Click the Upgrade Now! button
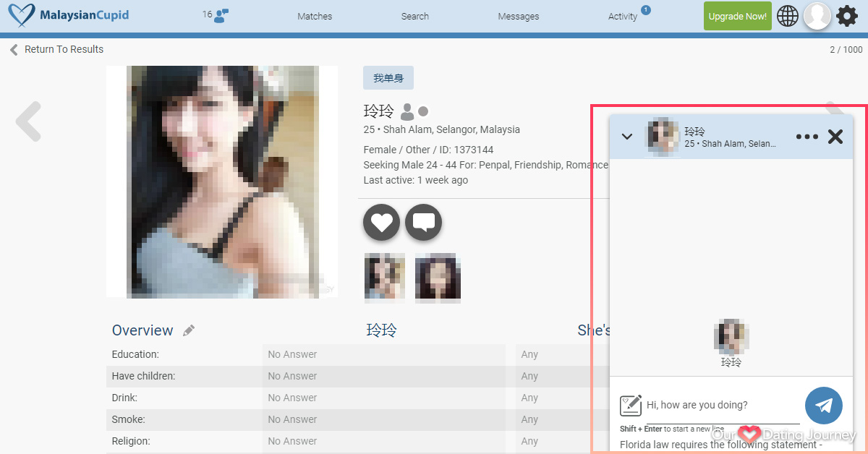 tap(737, 16)
